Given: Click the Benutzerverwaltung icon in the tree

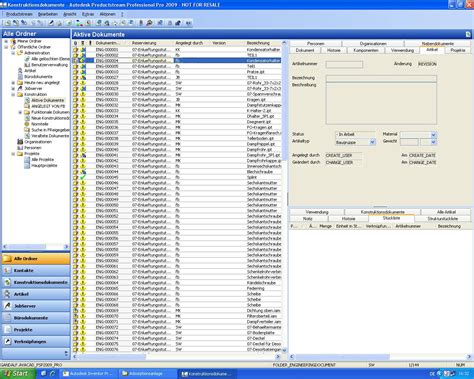Looking at the screenshot, I should click(27, 65).
